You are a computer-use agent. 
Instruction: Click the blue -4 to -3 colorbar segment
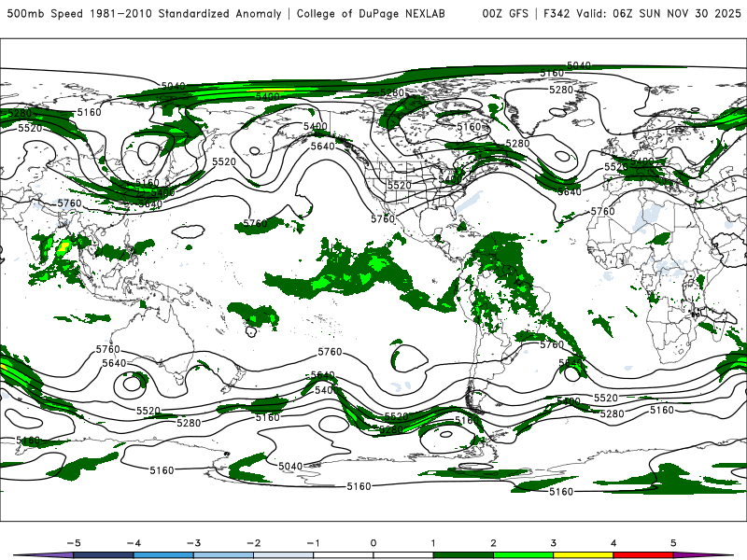coord(163,555)
